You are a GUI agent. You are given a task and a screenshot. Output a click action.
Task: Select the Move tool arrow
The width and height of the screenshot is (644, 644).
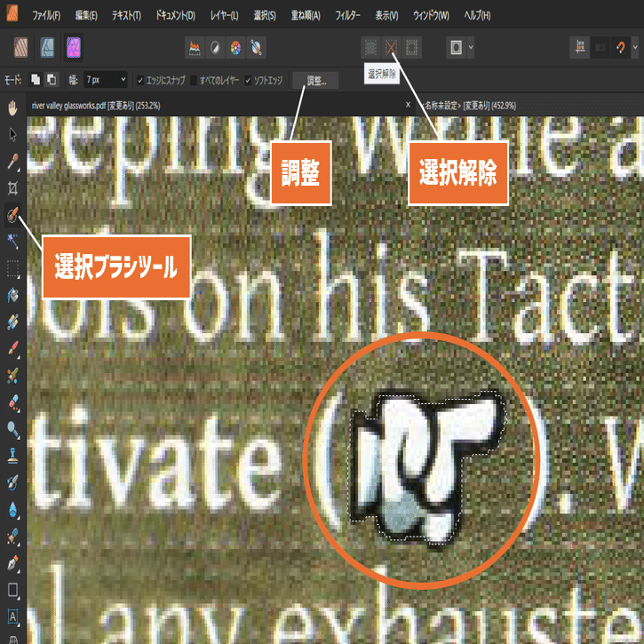point(12,135)
